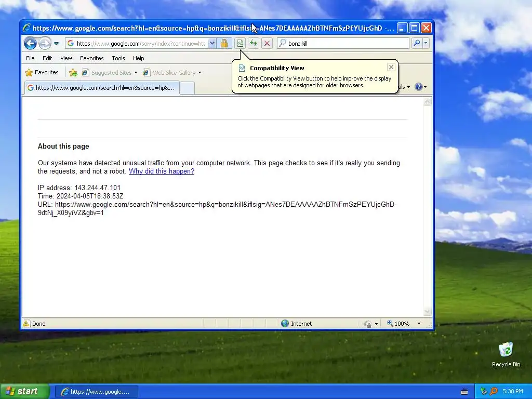Open the View menu
The image size is (532, 399).
pyautogui.click(x=66, y=58)
